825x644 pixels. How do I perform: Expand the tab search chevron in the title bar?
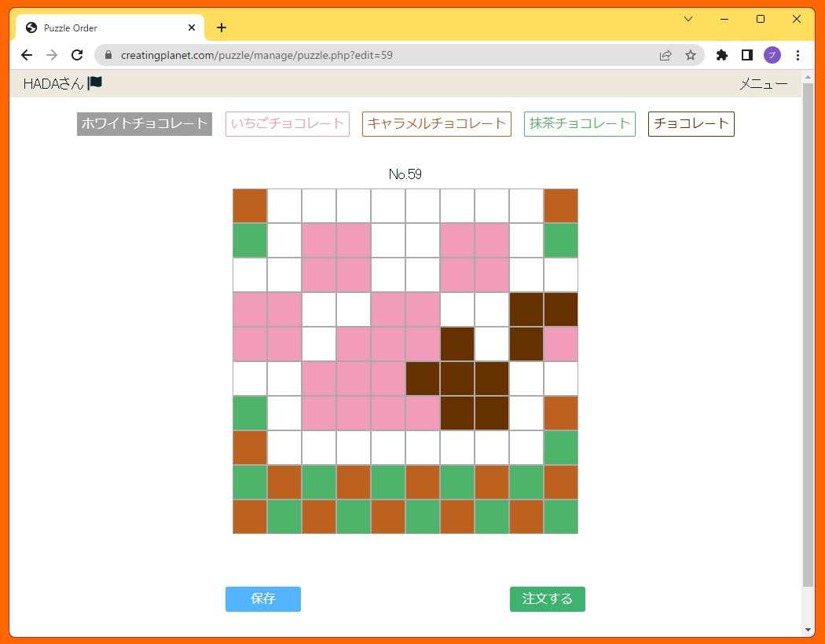tap(688, 19)
